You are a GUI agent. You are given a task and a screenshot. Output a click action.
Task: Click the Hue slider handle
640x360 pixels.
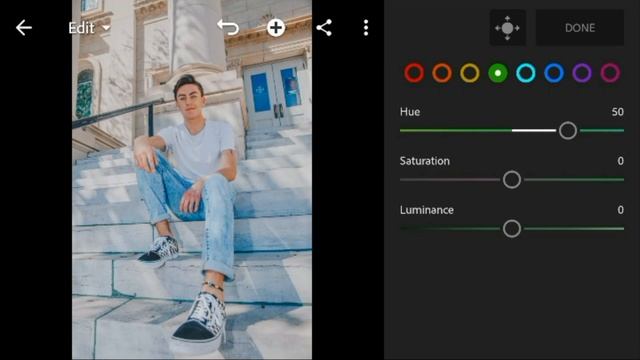coord(568,131)
